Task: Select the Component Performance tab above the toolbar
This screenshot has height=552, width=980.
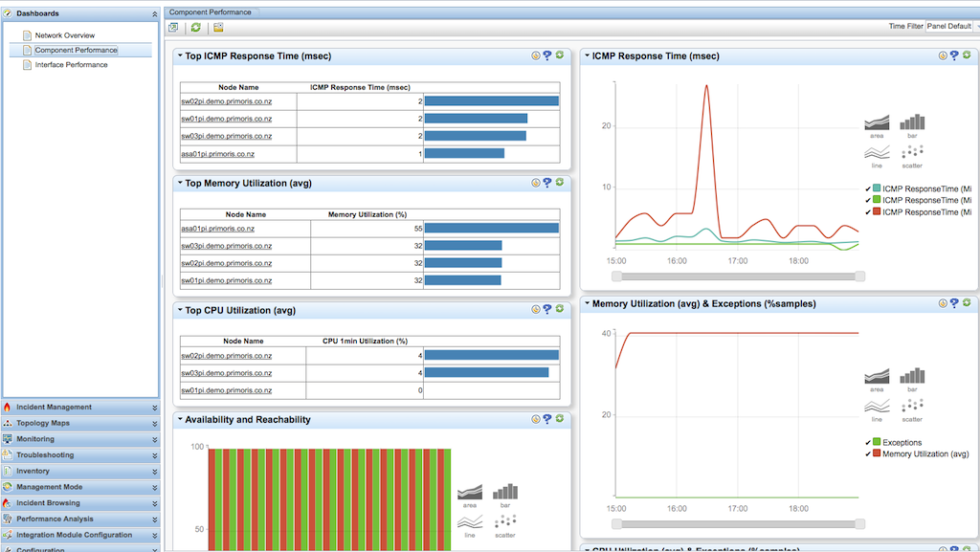Action: 211,11
